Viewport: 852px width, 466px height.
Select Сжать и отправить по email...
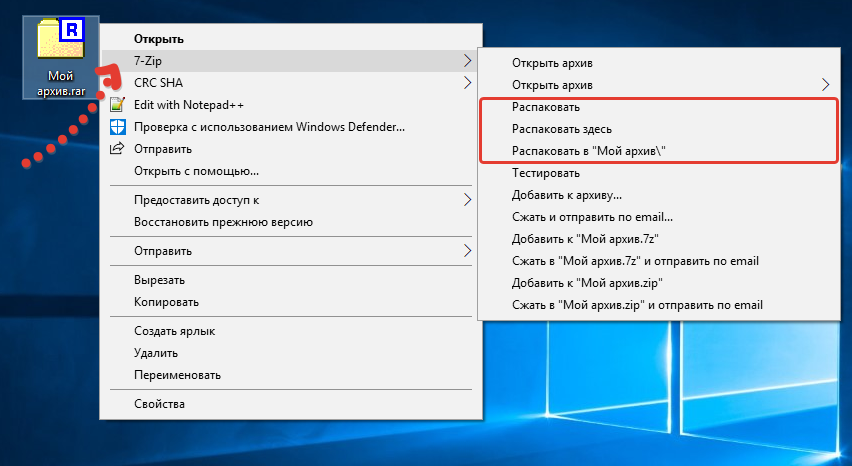pyautogui.click(x=659, y=217)
